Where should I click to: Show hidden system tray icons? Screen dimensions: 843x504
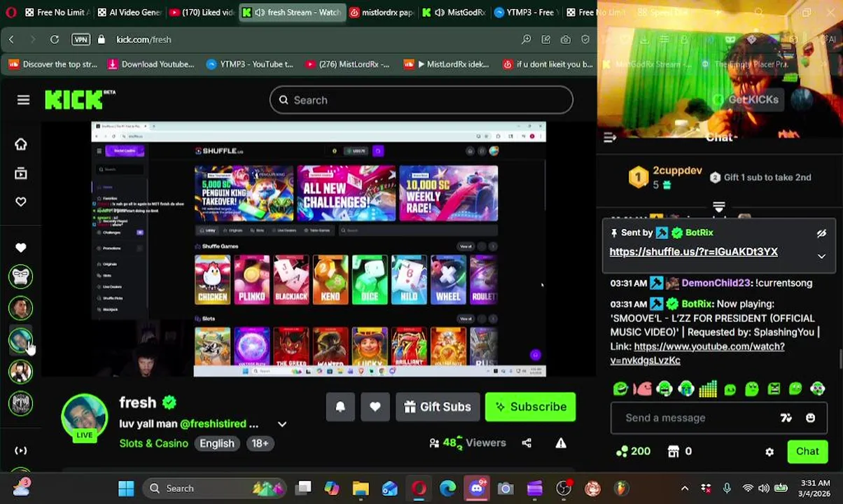pyautogui.click(x=685, y=488)
